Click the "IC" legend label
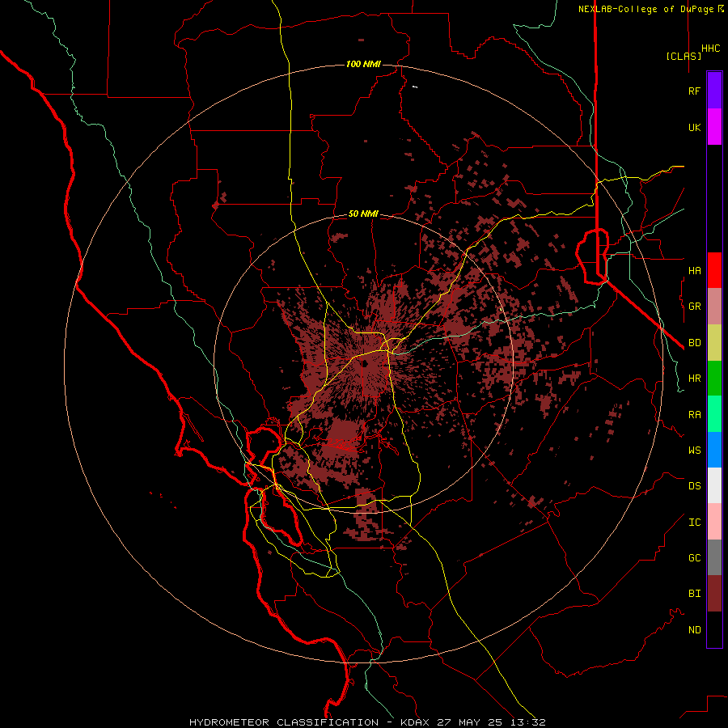 click(694, 523)
